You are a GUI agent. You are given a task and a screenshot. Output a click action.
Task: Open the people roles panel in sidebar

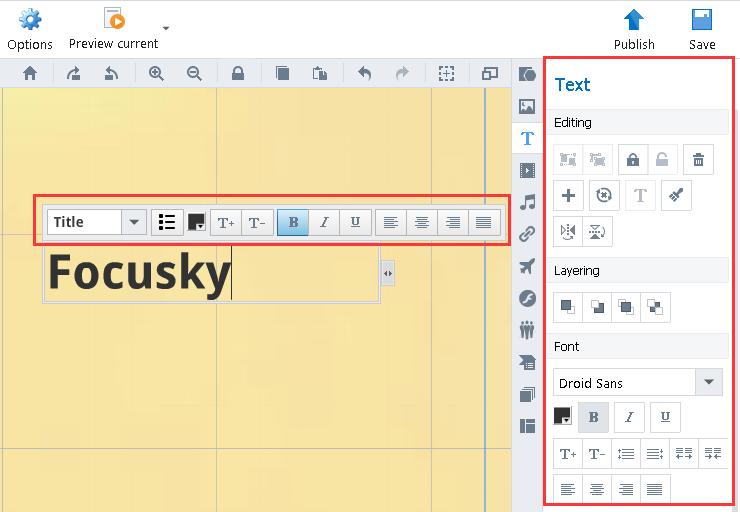pyautogui.click(x=527, y=330)
